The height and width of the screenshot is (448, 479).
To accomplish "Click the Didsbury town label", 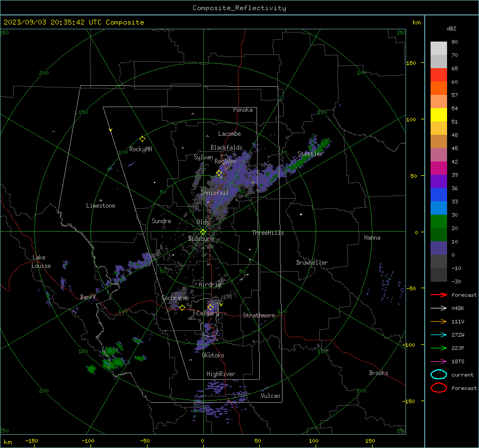I will 201,239.
